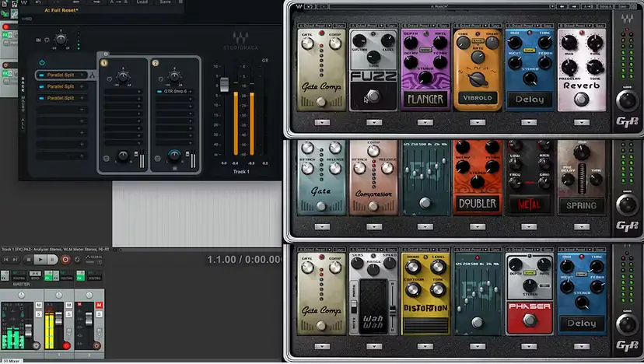Image resolution: width=644 pixels, height=364 pixels.
Task: Arm record on mixer track 1
Action: click(66, 346)
